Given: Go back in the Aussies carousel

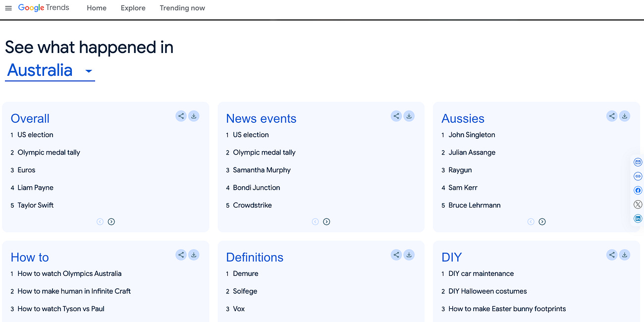Looking at the screenshot, I should tap(531, 221).
